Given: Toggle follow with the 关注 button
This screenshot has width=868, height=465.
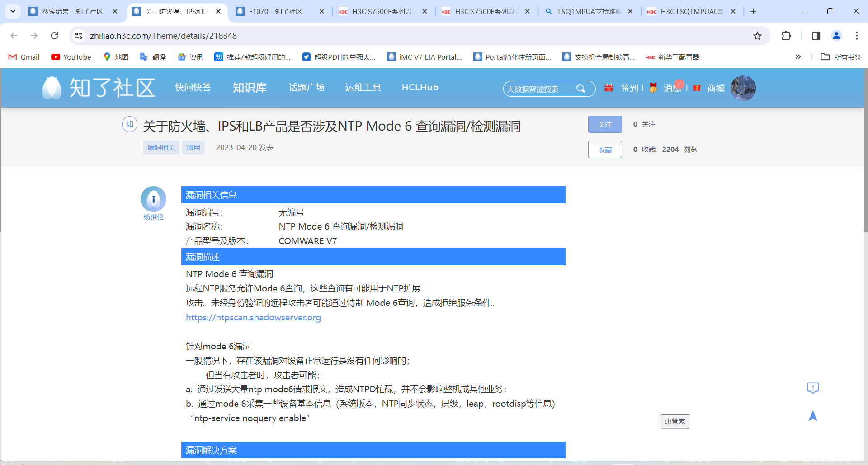Looking at the screenshot, I should [604, 124].
